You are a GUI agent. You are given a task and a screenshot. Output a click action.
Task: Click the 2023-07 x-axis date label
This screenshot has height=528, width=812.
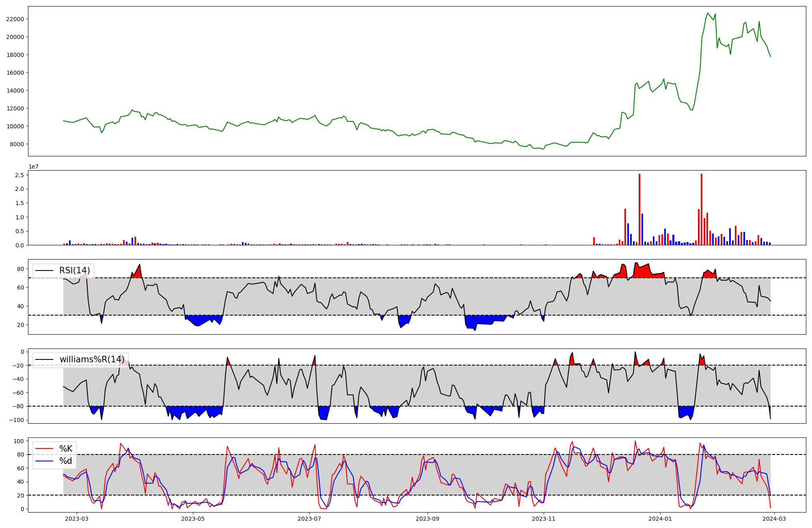(x=310, y=519)
